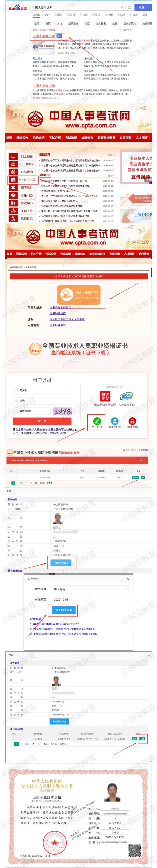Screen dimensions: 157x868
Task: Click 下载 in the 本人调用 row
Action: tap(142, 739)
